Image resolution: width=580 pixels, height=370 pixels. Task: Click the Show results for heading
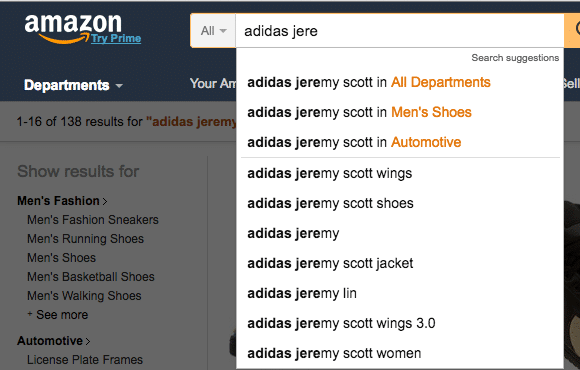(x=78, y=171)
